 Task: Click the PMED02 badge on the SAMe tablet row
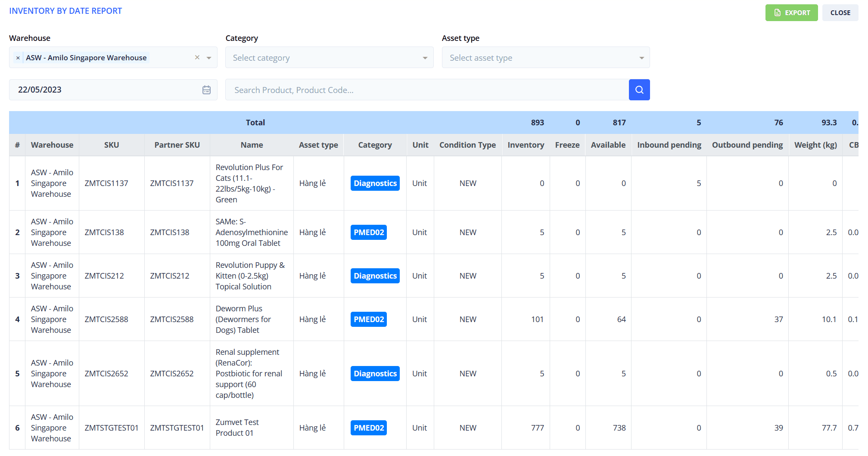click(368, 232)
